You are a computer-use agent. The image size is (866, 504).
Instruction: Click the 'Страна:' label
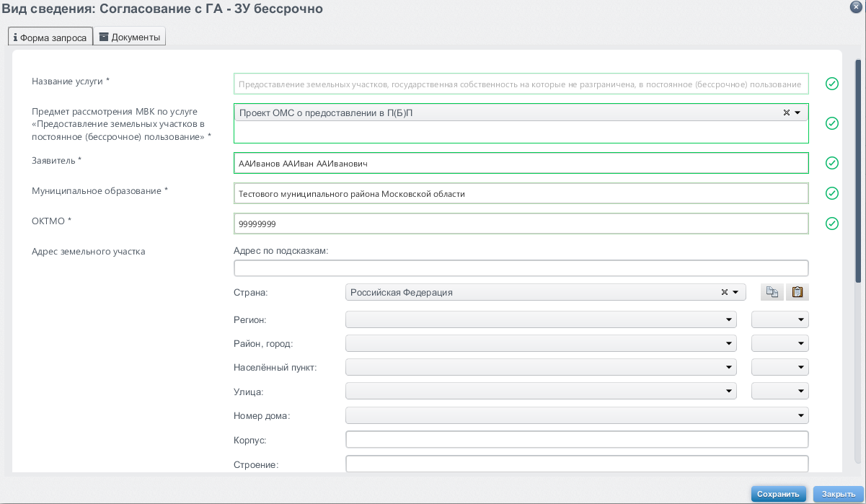coord(251,293)
